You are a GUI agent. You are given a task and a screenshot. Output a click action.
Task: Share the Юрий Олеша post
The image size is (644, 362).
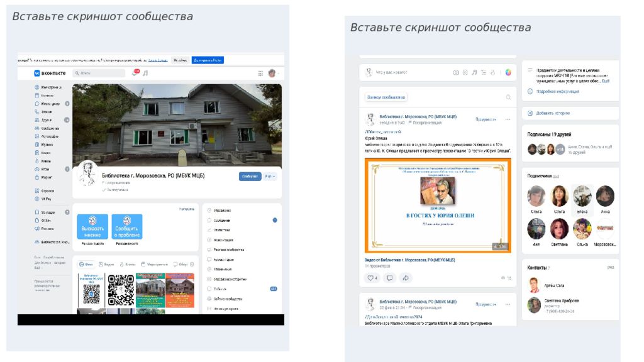click(x=406, y=278)
